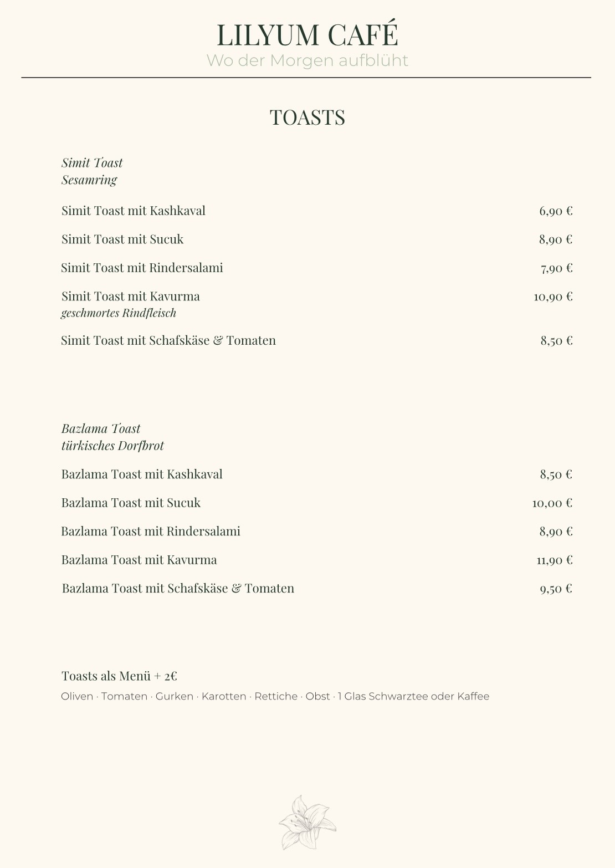The image size is (615, 868).
Task: Click the tagline Wo der Morgen aufblüht
Action: click(307, 60)
